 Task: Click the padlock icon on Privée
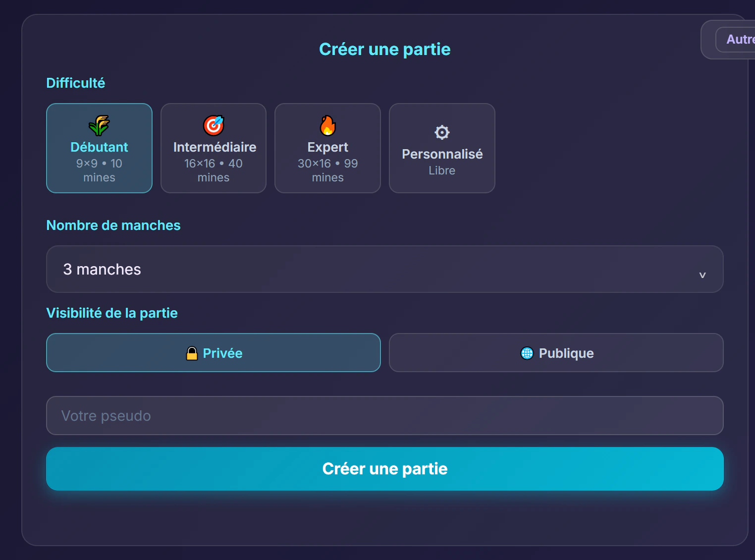tap(192, 353)
